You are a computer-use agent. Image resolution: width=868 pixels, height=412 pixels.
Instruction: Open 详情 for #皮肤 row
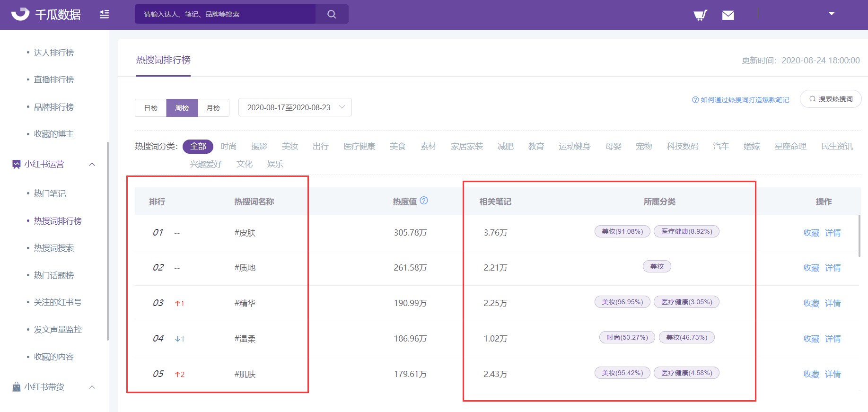(833, 233)
